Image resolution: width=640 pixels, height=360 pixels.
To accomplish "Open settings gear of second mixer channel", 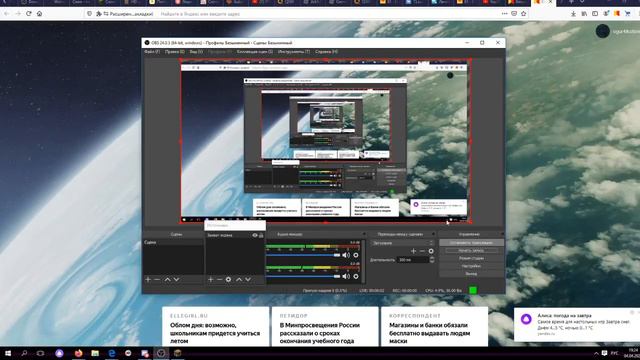I will 356,276.
